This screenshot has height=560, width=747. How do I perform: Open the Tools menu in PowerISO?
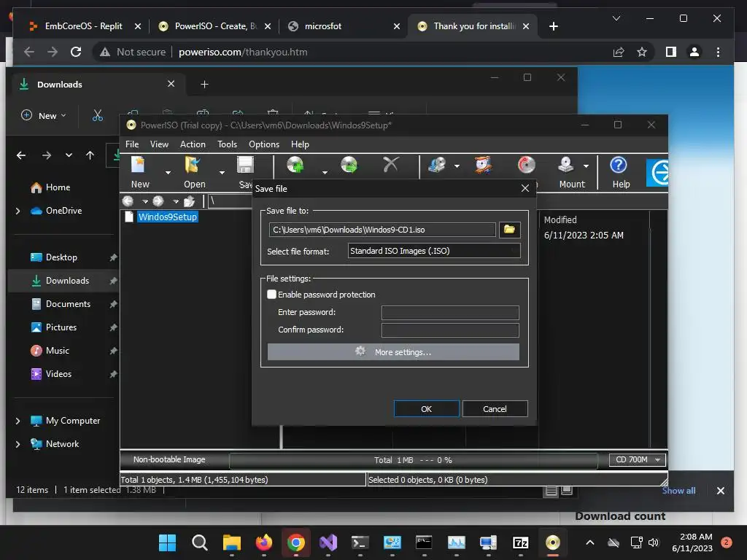tap(228, 144)
